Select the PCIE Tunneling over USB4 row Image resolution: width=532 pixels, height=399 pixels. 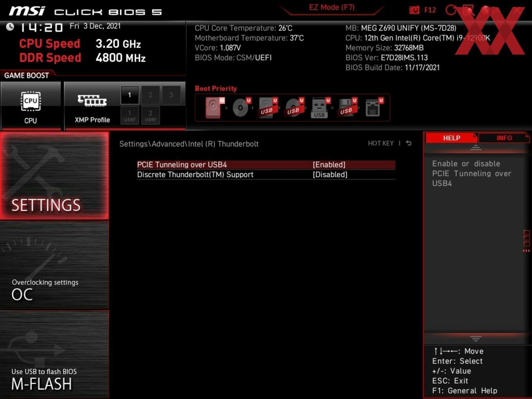point(266,165)
